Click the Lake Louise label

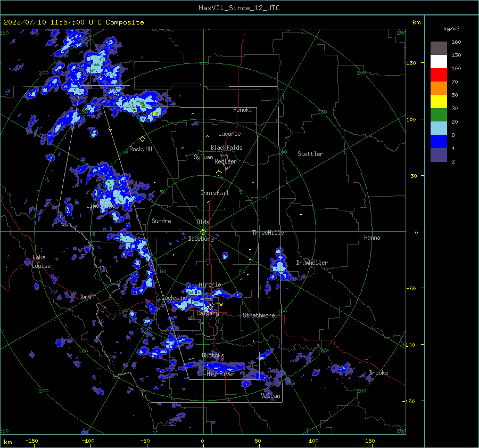tap(42, 262)
